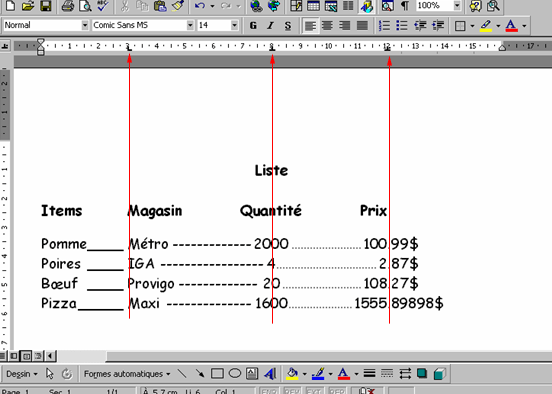The image size is (552, 394).
Task: Insert an Excel worksheet from the toolbar
Action: point(331,5)
